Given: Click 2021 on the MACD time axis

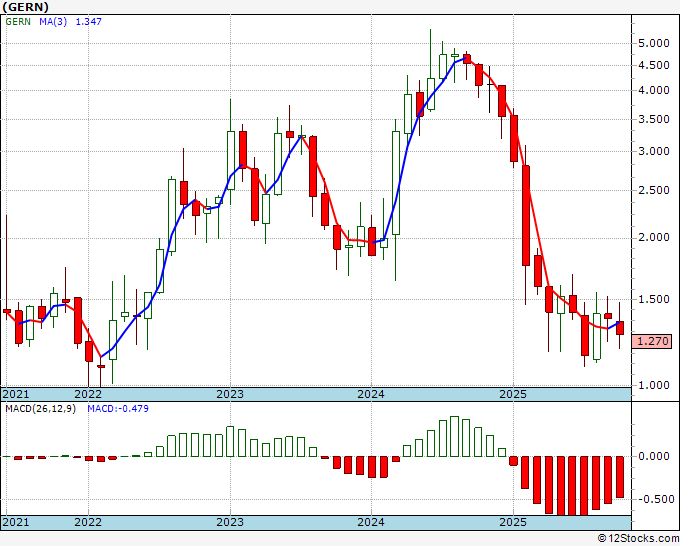Looking at the screenshot, I should (x=16, y=522).
